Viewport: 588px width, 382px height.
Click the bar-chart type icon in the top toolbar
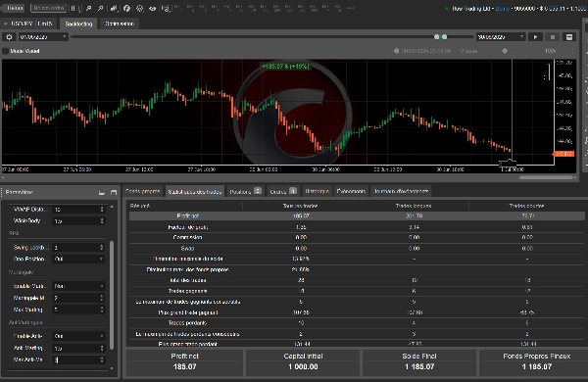pos(114,8)
